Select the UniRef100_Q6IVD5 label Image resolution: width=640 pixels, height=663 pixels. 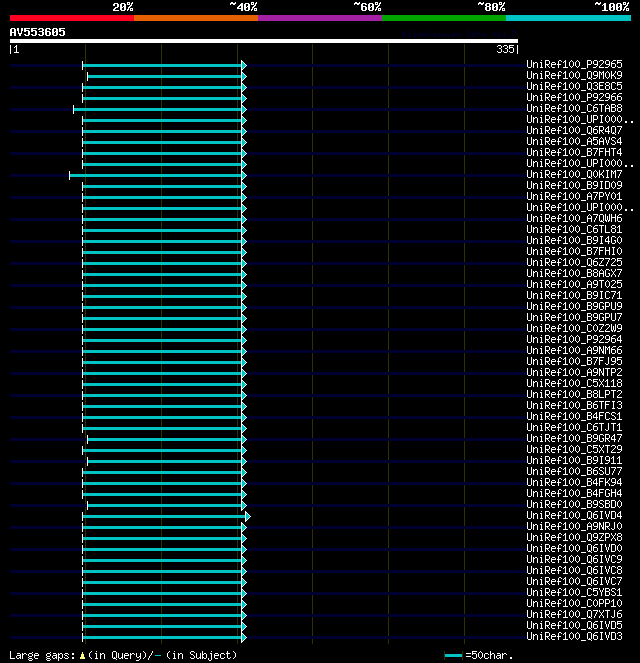click(574, 625)
